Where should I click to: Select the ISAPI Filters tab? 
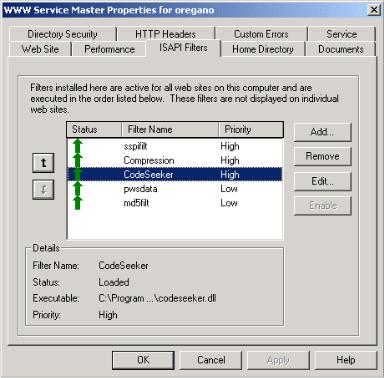pos(183,48)
